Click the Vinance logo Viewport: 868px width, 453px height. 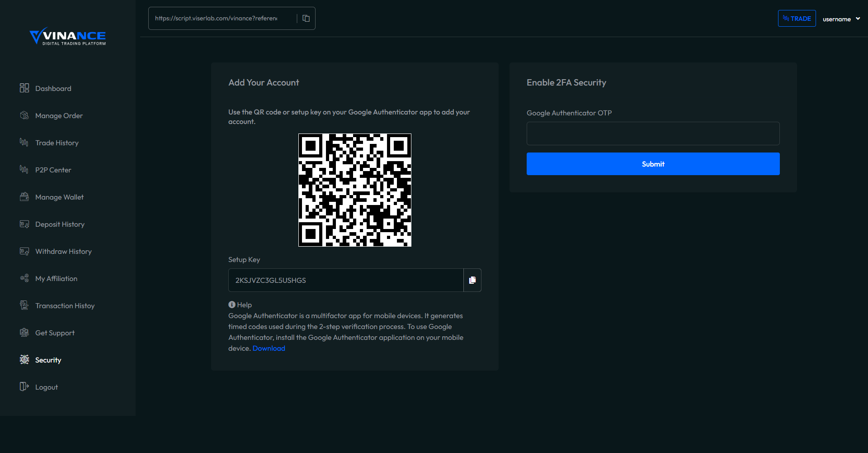click(x=68, y=36)
